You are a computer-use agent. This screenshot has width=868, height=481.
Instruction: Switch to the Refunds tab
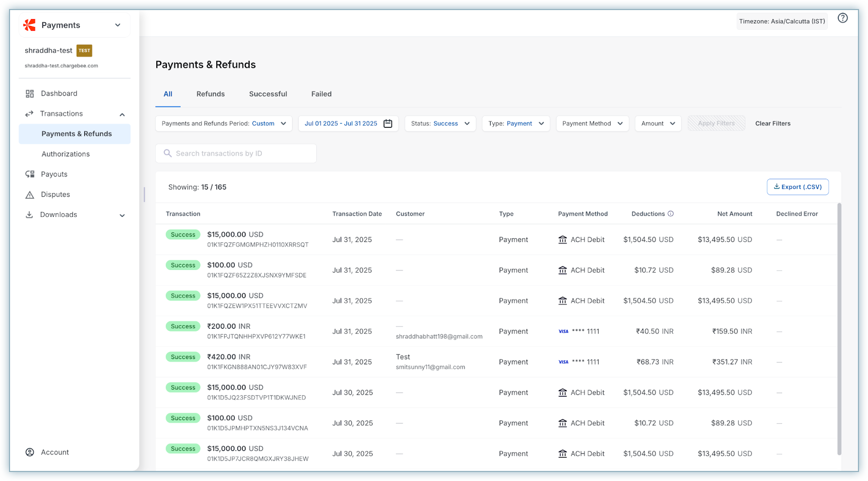coord(210,94)
